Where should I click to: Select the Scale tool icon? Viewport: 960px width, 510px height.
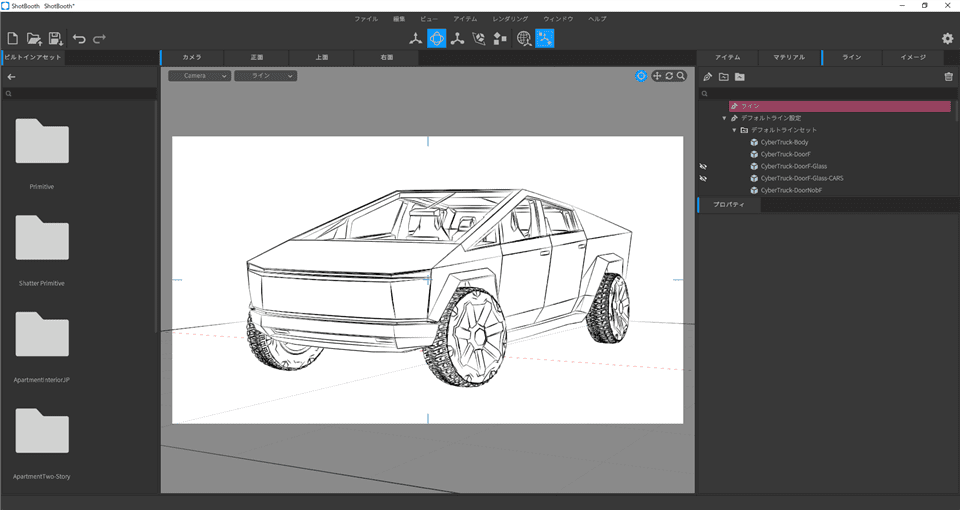pos(457,39)
